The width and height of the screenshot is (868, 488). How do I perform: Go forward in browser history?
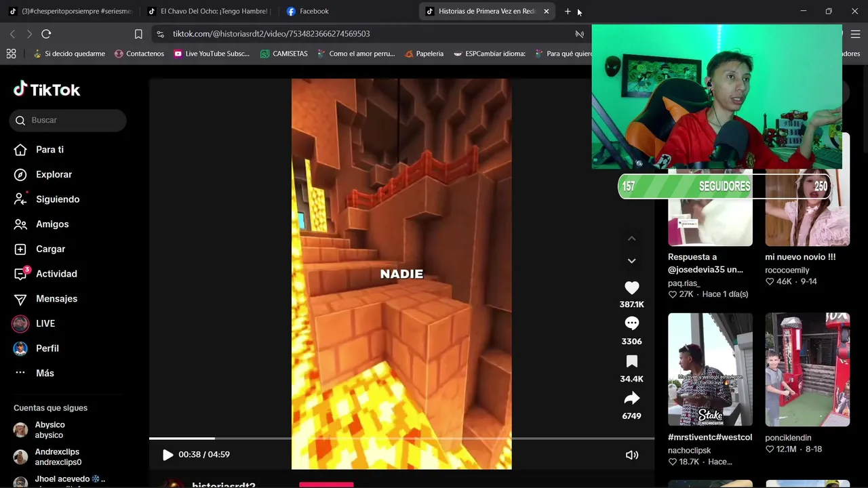coord(29,34)
